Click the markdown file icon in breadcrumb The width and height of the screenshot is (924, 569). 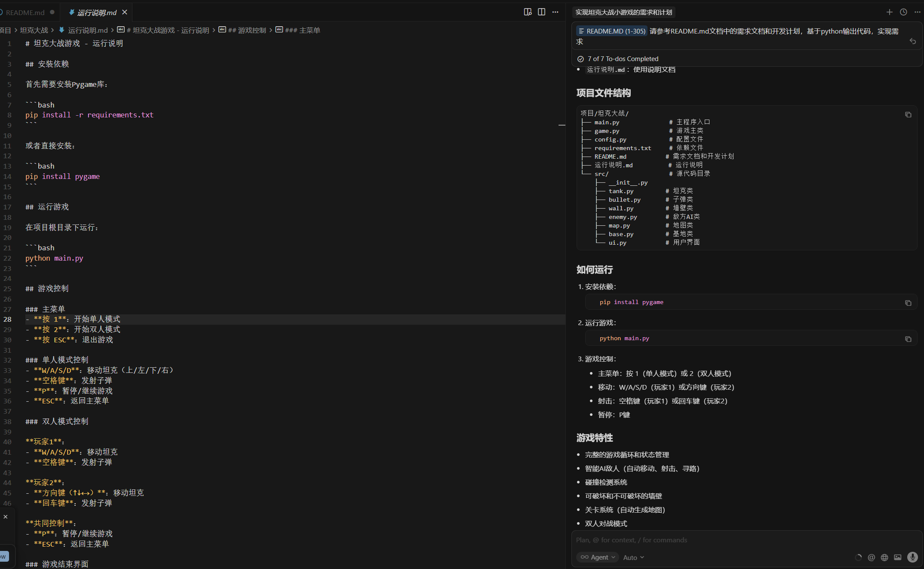coord(61,30)
